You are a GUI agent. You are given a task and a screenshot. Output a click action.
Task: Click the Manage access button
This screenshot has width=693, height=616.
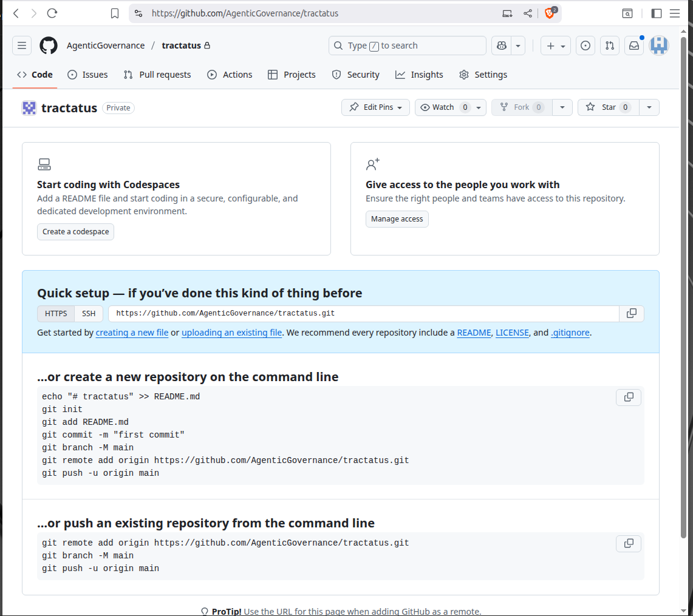(397, 219)
